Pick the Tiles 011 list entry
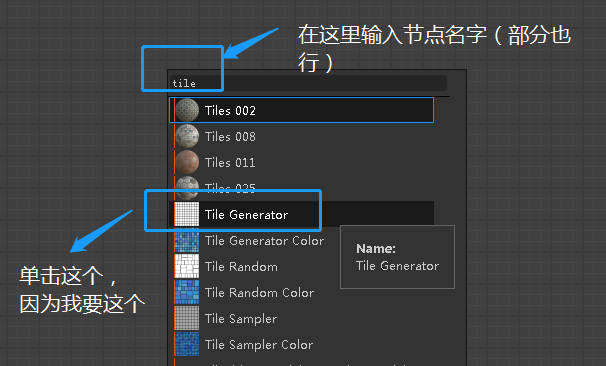606x366 pixels. (301, 162)
